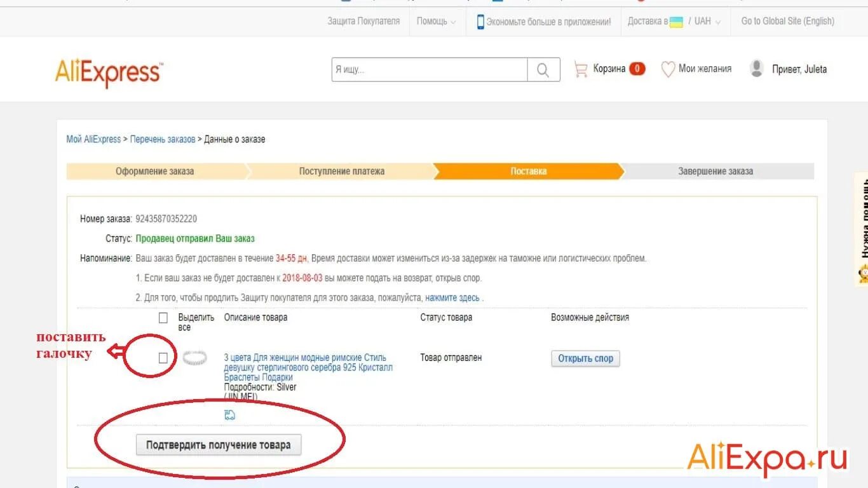Click the '34-55 дн' delivery time
868x488 pixels.
(291, 259)
